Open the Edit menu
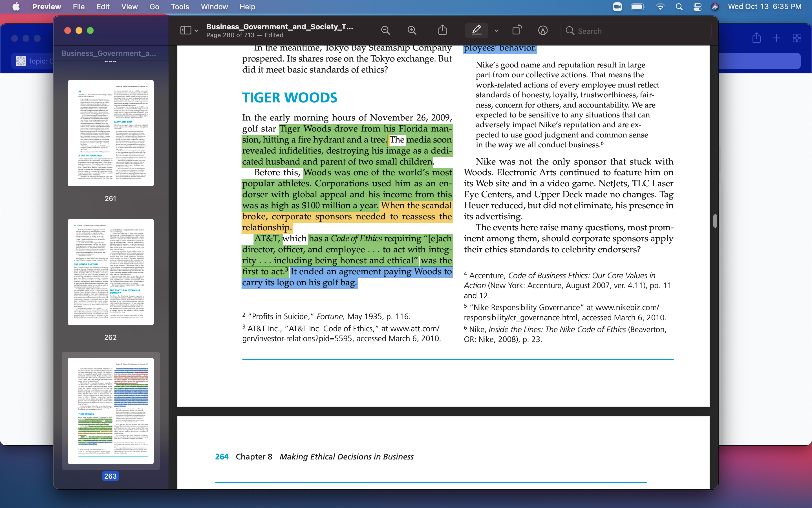The height and width of the screenshot is (508, 812). tap(103, 7)
